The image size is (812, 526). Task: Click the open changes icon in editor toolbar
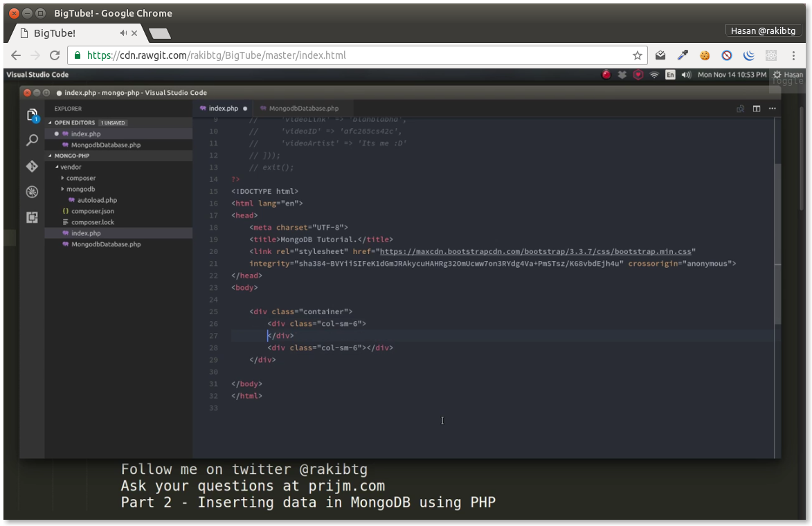coord(741,109)
